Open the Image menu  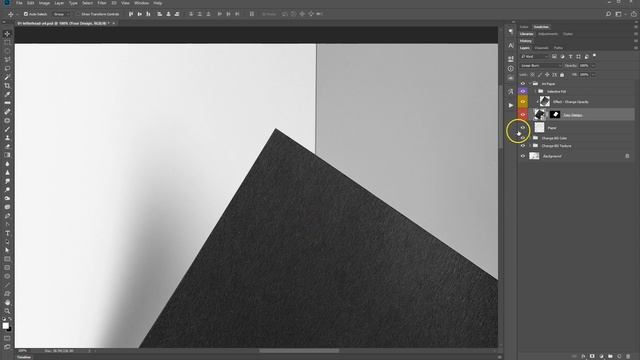(x=44, y=3)
